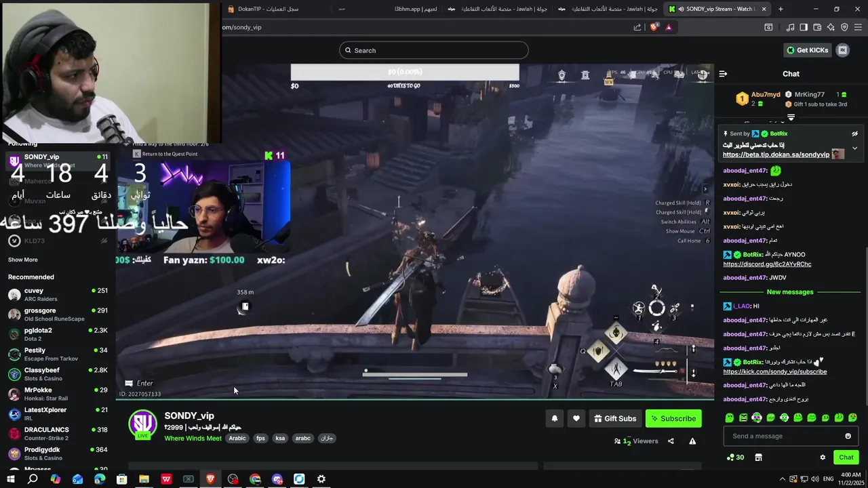Click the taskbar volume speaker icon
This screenshot has width=868, height=488.
pyautogui.click(x=816, y=479)
